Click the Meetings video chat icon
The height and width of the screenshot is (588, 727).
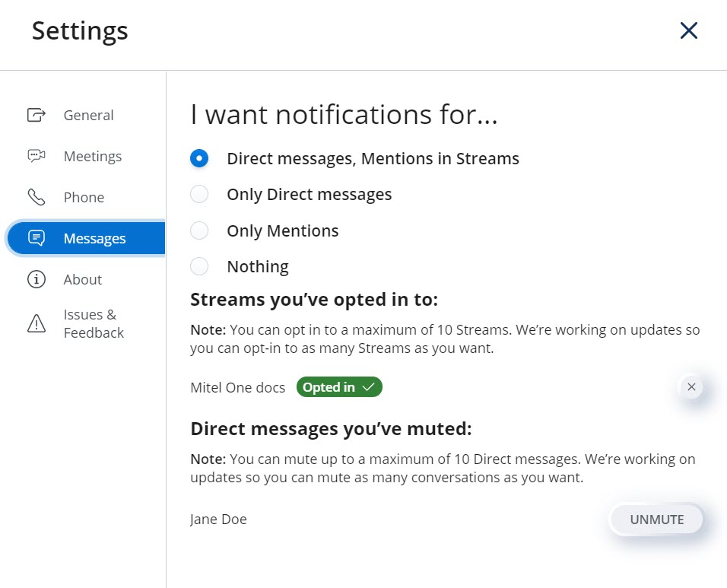click(37, 156)
